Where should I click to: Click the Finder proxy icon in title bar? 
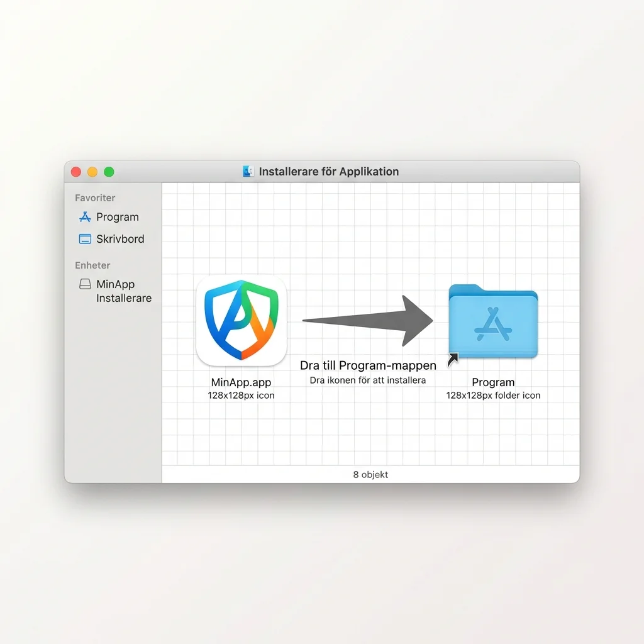tap(248, 171)
